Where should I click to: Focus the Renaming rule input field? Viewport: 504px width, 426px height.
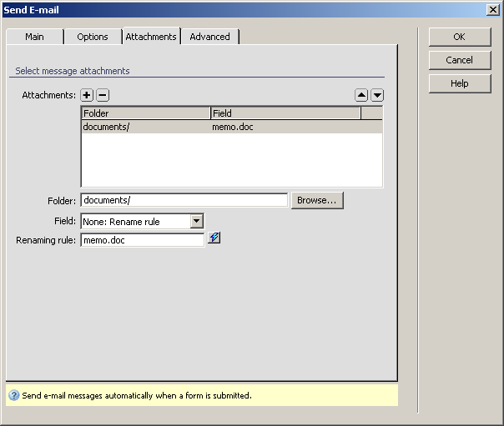click(142, 240)
